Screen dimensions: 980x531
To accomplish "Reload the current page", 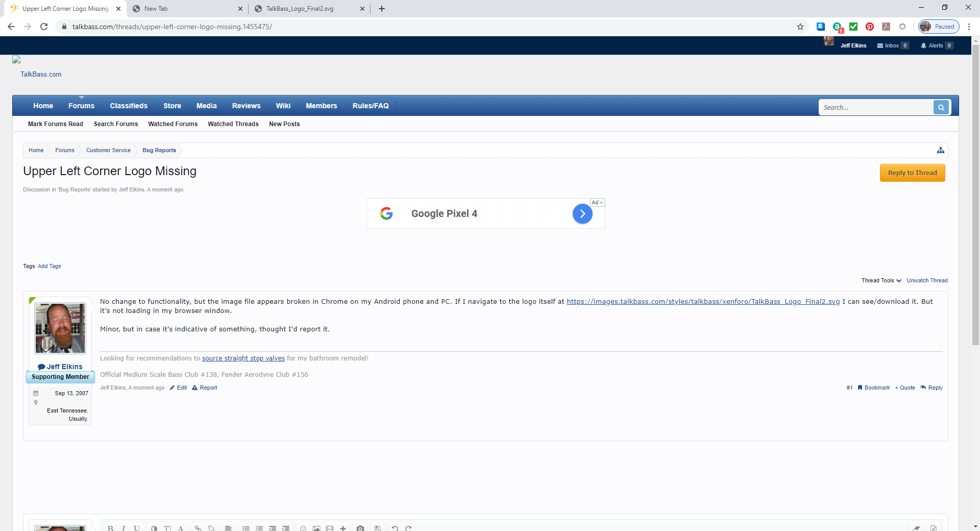I will (x=44, y=27).
